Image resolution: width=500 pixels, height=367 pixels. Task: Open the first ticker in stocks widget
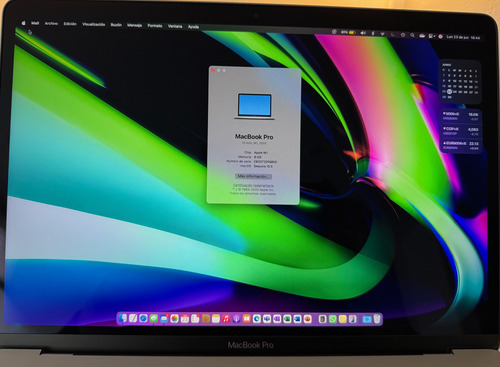tap(461, 116)
